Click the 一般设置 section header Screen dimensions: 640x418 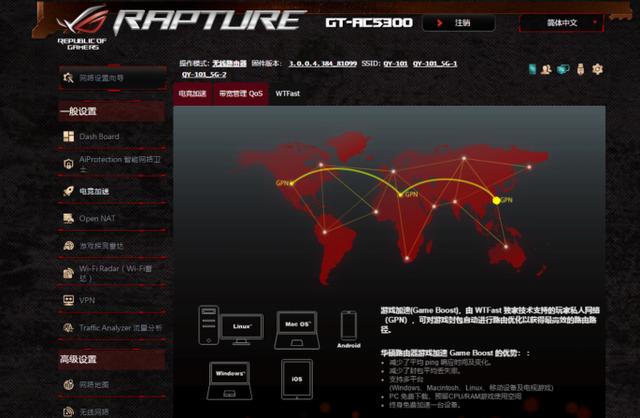[x=112, y=111]
